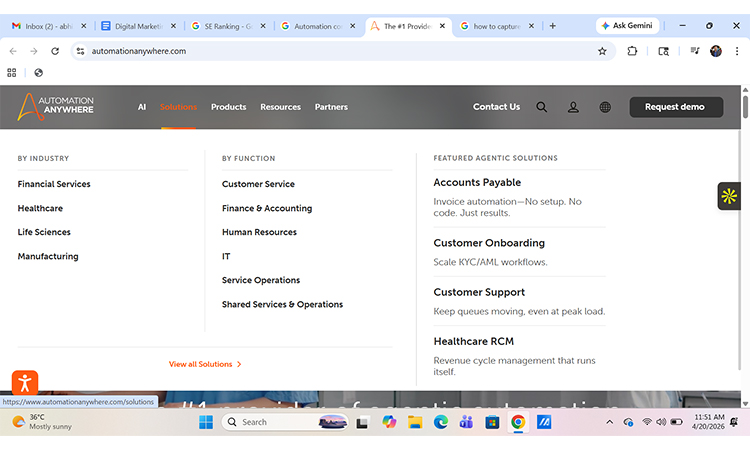Bookmark this page with star icon
The image size is (750, 450).
coord(602,51)
